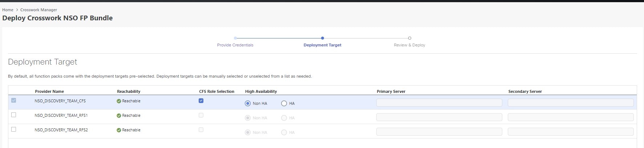
Task: Select the NSO_DISCOVERY_TEAM_RFS1 row checkbox
Action: [x=14, y=115]
